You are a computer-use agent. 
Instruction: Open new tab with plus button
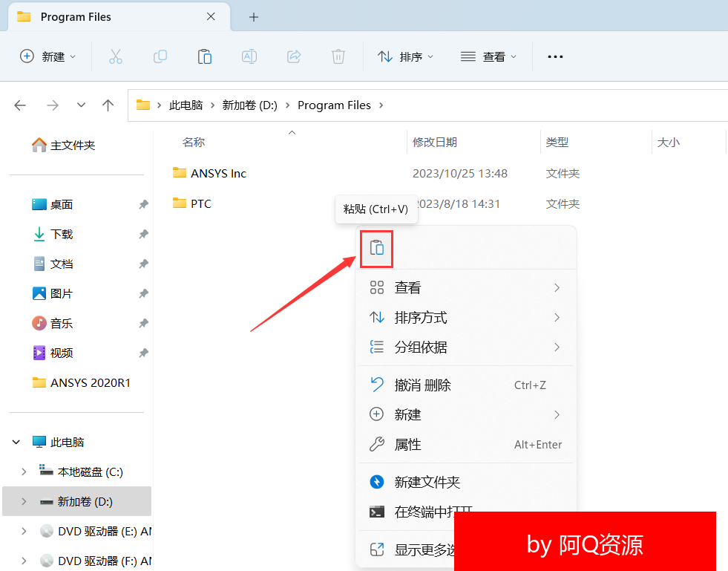pos(254,16)
